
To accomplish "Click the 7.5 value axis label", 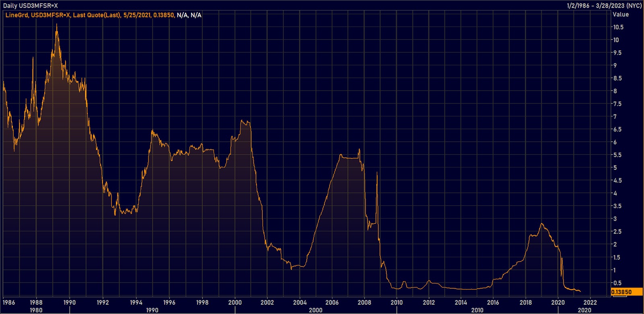I will (x=617, y=104).
